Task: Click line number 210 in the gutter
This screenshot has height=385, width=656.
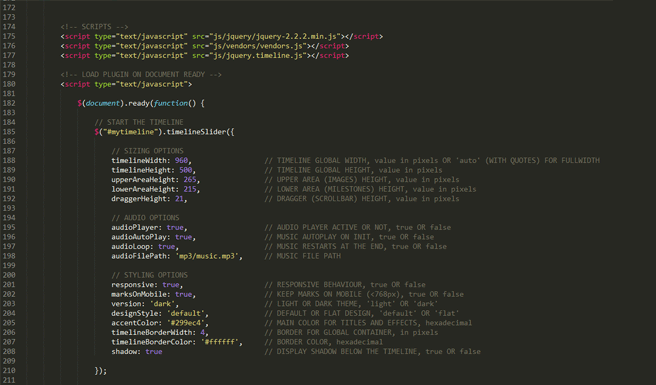Action: (9, 371)
